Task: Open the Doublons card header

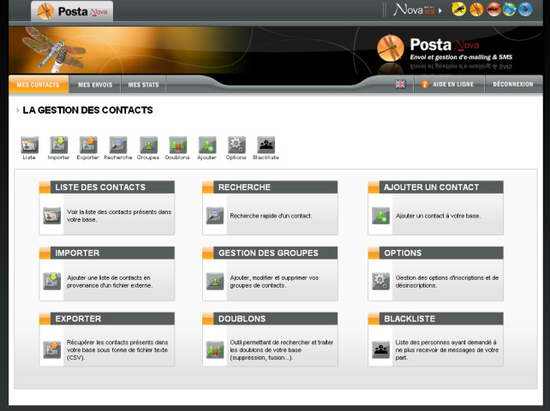Action: 270,319
